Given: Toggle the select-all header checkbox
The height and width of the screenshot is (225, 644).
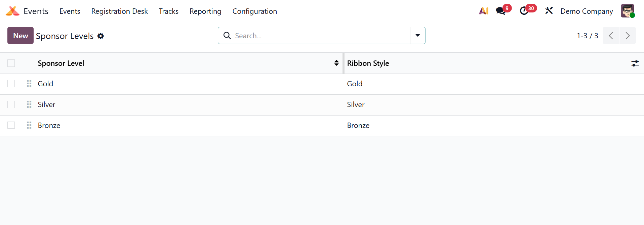Looking at the screenshot, I should (11, 63).
